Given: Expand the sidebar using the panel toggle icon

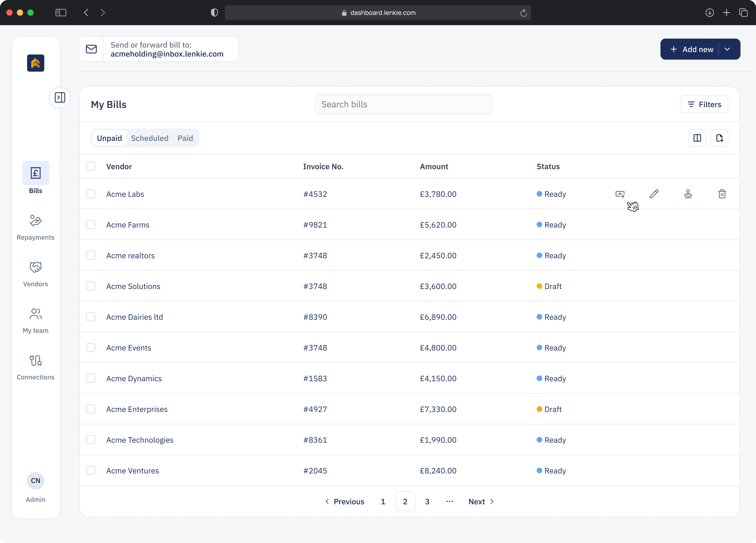Looking at the screenshot, I should click(60, 98).
